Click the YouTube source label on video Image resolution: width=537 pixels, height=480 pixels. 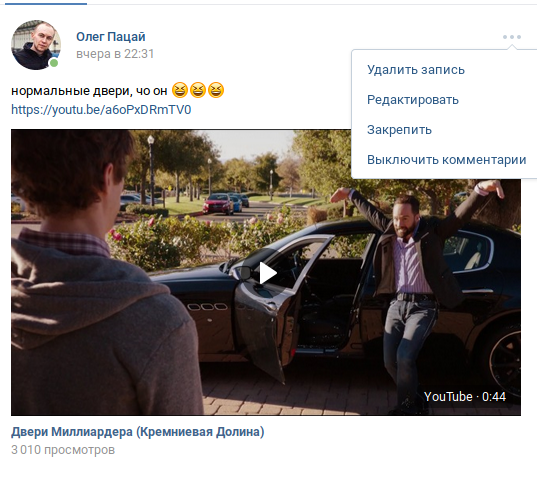[448, 397]
